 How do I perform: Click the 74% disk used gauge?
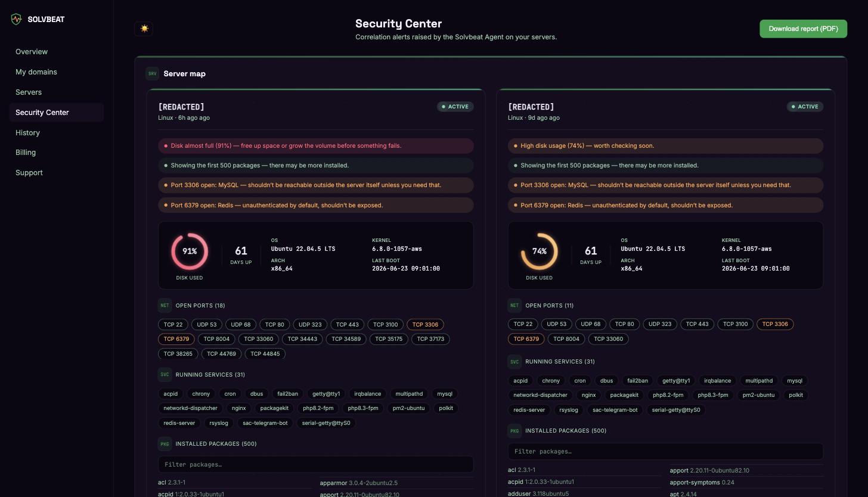[540, 251]
